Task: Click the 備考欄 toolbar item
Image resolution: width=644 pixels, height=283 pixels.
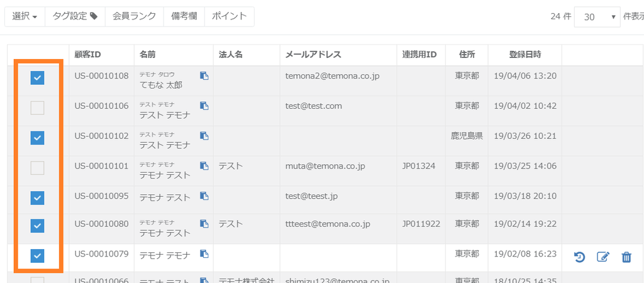Action: 184,16
